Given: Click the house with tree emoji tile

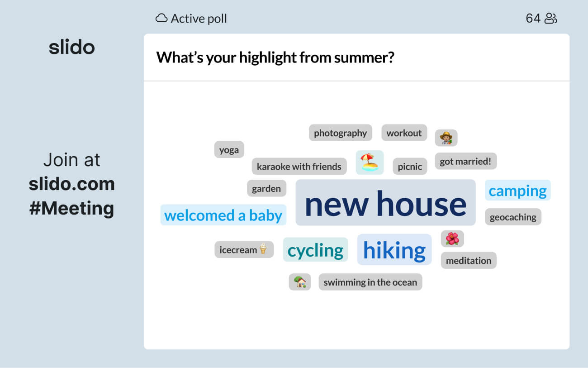Looking at the screenshot, I should (300, 282).
